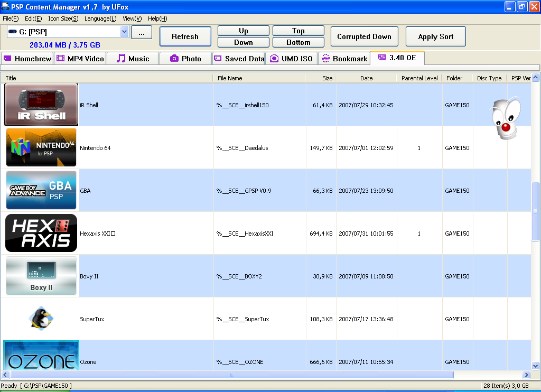Viewport: 541px width, 392px height.
Task: Click the Up button
Action: (x=243, y=31)
